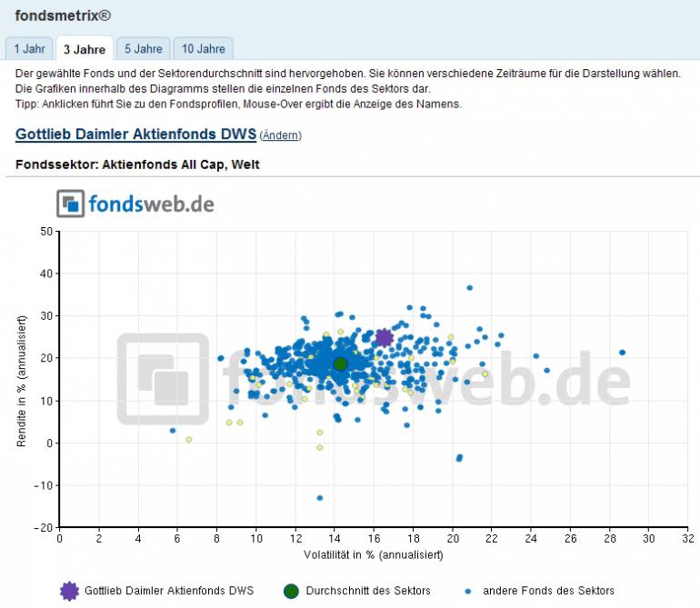Click legend text andere Fonds des Sektors

[549, 591]
